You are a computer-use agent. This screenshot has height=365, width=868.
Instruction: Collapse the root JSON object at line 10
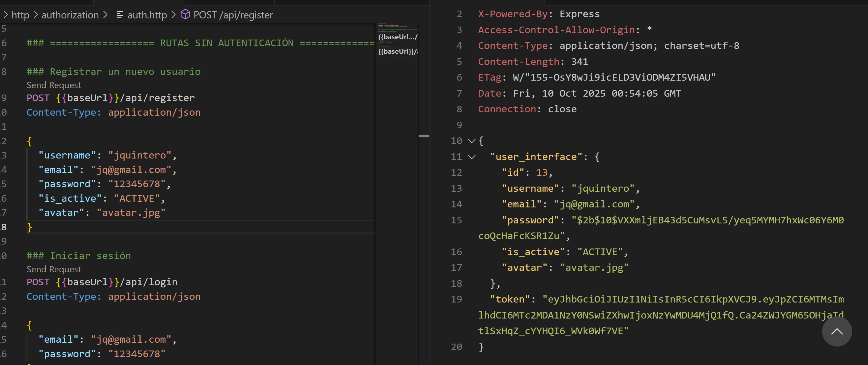point(471,141)
